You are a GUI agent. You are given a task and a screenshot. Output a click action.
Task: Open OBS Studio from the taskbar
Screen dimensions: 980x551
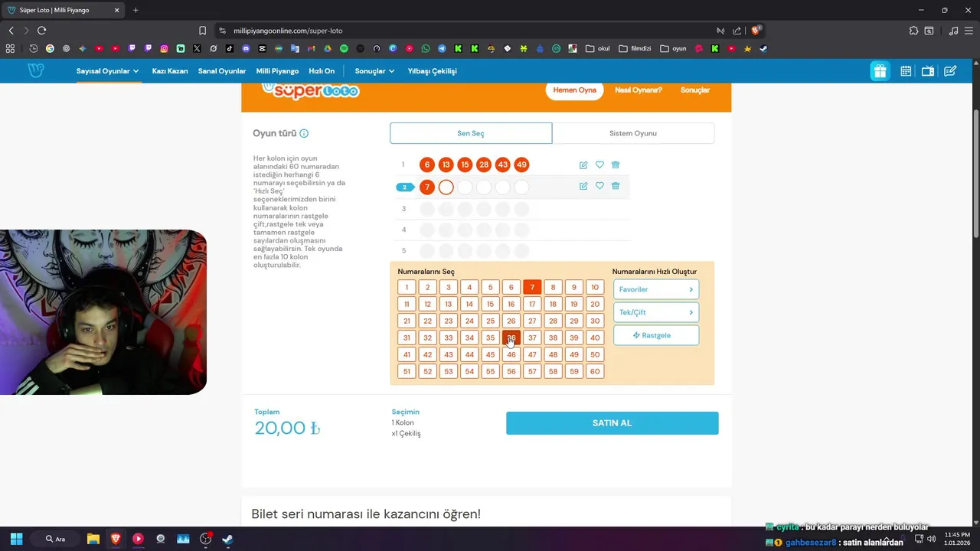205,539
